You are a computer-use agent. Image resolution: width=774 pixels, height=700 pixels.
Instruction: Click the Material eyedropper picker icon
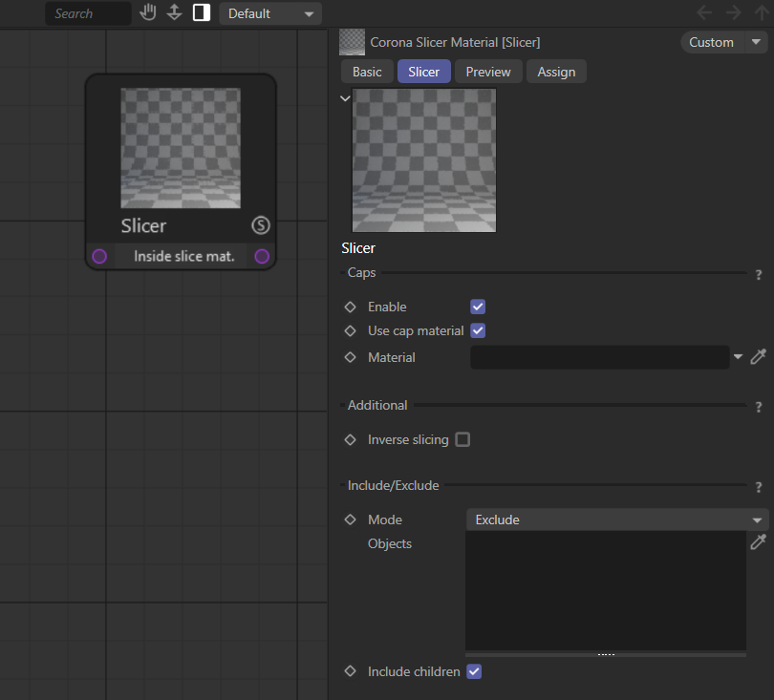[x=758, y=356]
